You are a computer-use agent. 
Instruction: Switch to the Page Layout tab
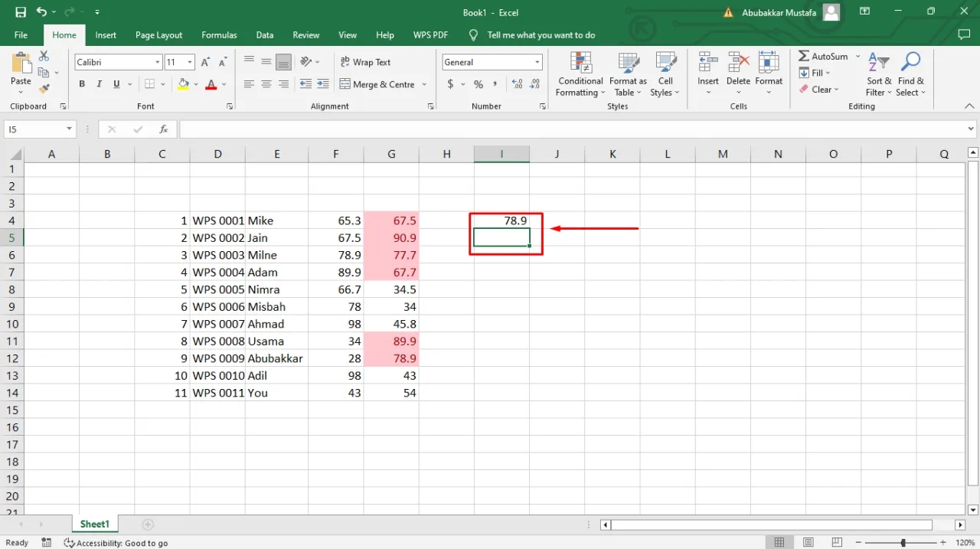(x=158, y=35)
